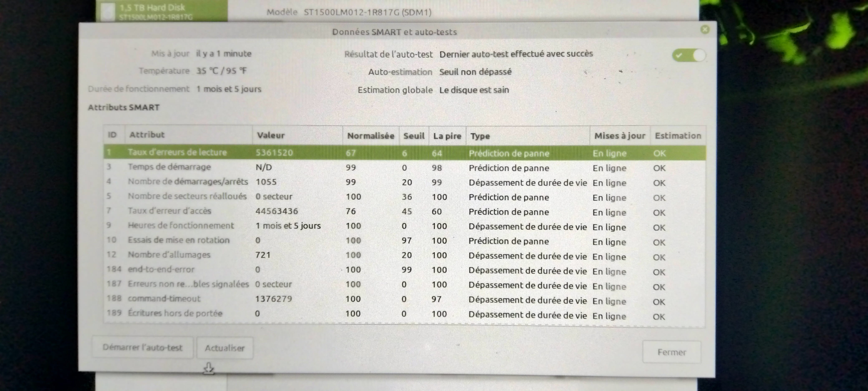The image size is (868, 391).
Task: Click Seuil non dépassé text
Action: [x=476, y=72]
